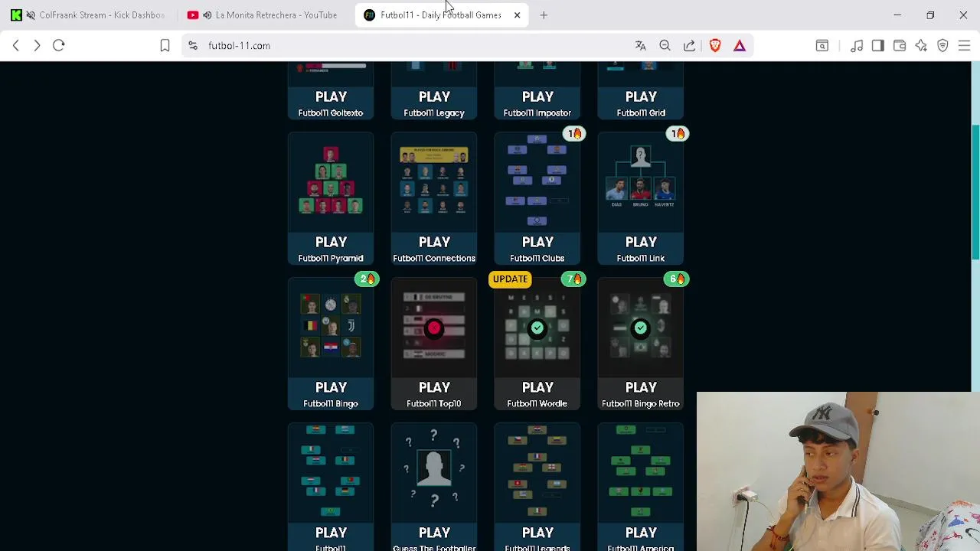Open the share page icon

point(690,46)
